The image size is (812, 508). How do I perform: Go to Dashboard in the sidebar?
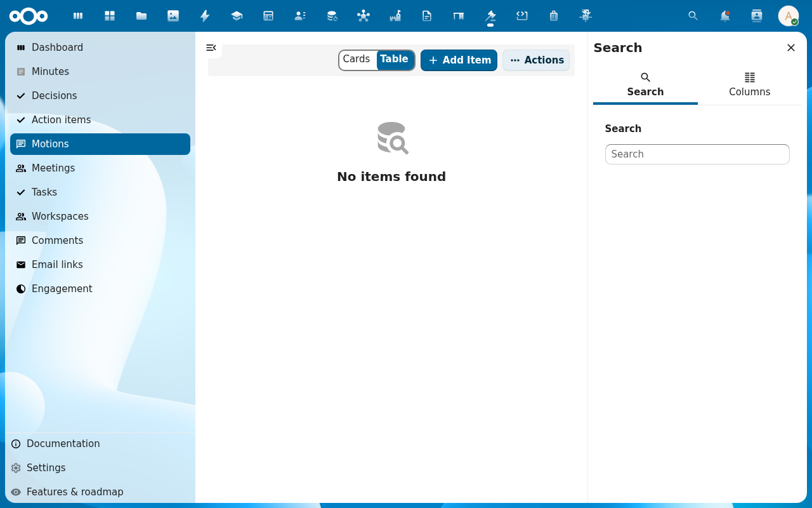tap(100, 48)
